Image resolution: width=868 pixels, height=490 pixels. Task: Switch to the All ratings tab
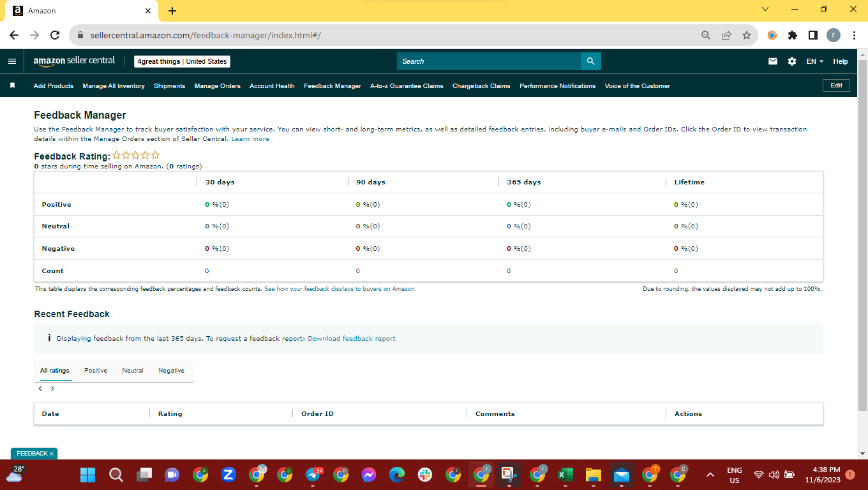(x=55, y=371)
